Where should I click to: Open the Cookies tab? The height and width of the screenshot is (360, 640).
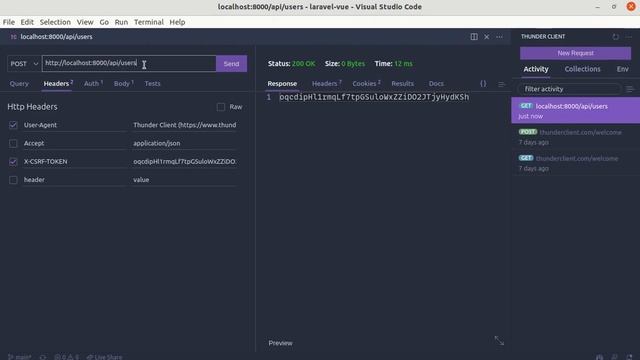[366, 84]
